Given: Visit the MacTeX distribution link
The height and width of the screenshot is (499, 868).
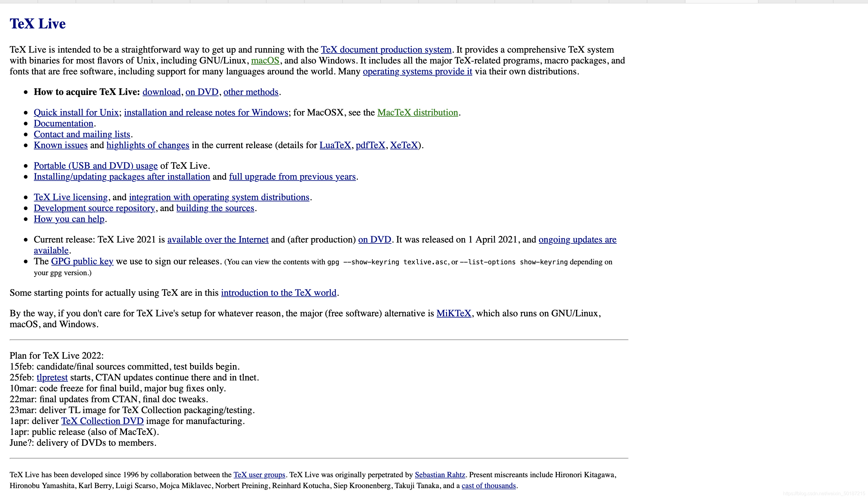Looking at the screenshot, I should [x=418, y=113].
